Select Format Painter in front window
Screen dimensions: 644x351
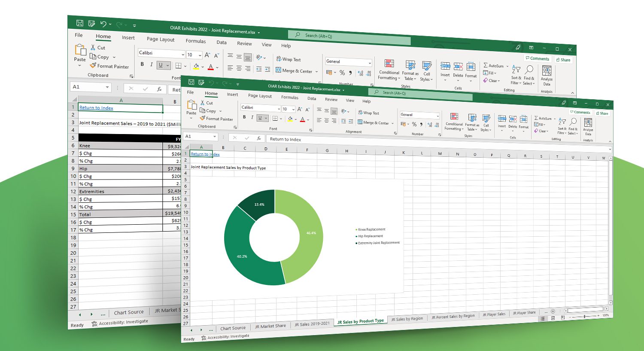point(216,119)
